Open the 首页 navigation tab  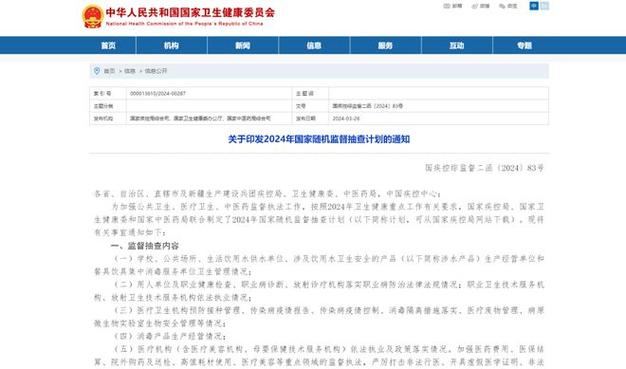108,46
